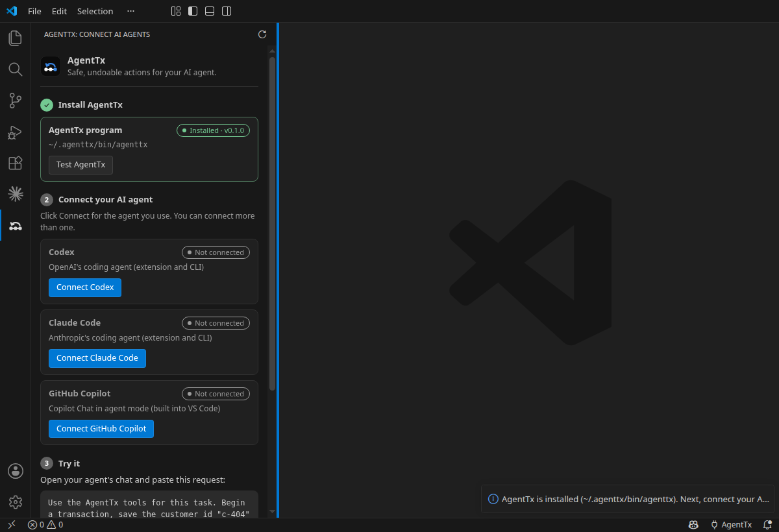Open the Extensions view icon
The width and height of the screenshot is (779, 532).
click(16, 163)
